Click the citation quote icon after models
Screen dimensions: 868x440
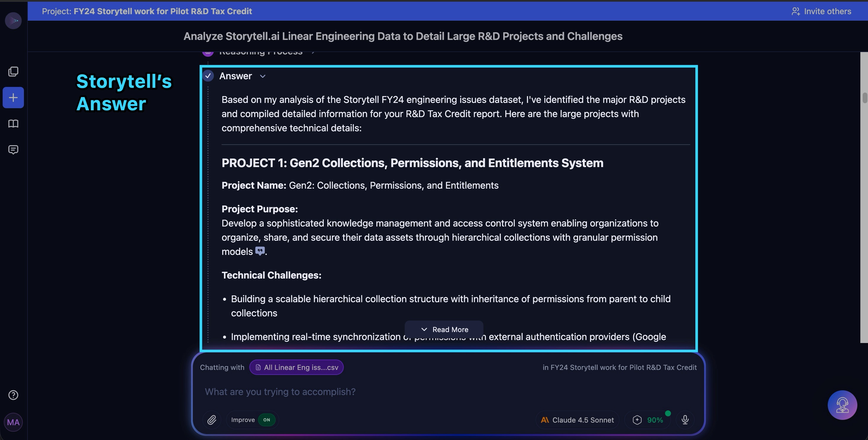260,251
